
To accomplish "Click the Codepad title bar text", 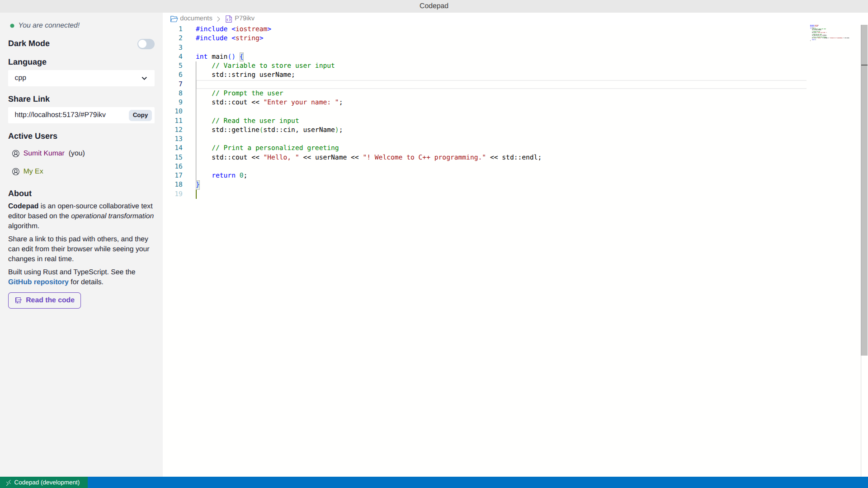I will tap(434, 6).
